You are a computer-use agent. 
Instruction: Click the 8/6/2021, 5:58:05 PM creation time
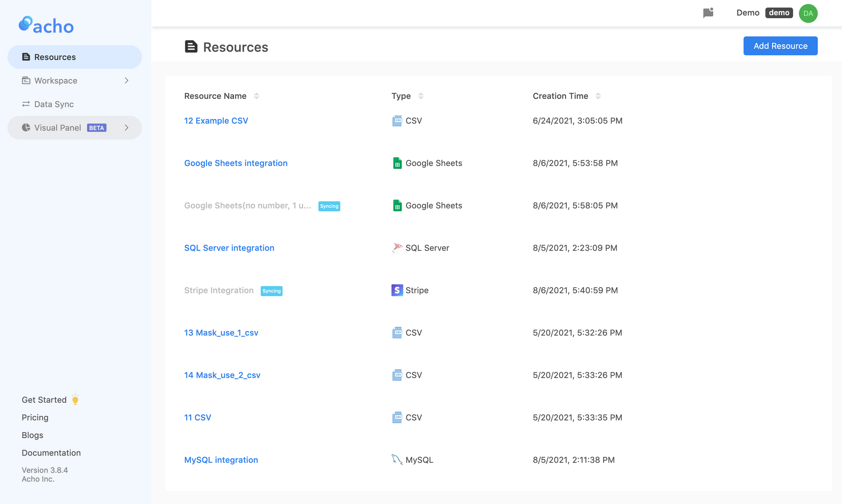coord(575,205)
